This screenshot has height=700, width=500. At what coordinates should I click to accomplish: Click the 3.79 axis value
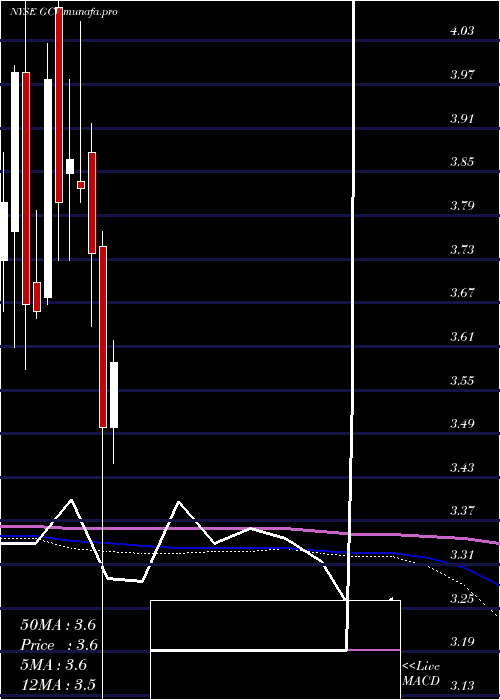pos(462,205)
